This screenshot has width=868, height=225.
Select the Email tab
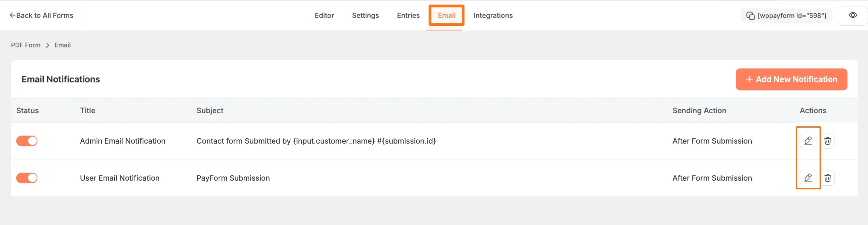[446, 16]
